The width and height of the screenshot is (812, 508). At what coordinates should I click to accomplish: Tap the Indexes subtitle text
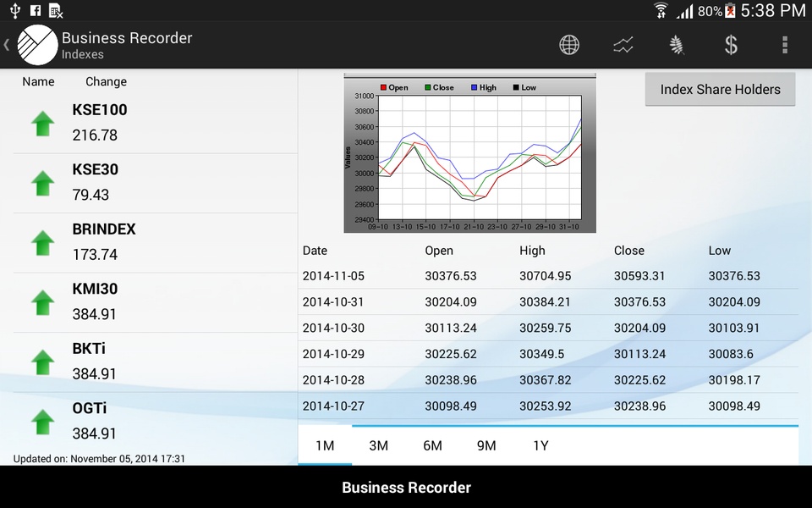click(82, 54)
